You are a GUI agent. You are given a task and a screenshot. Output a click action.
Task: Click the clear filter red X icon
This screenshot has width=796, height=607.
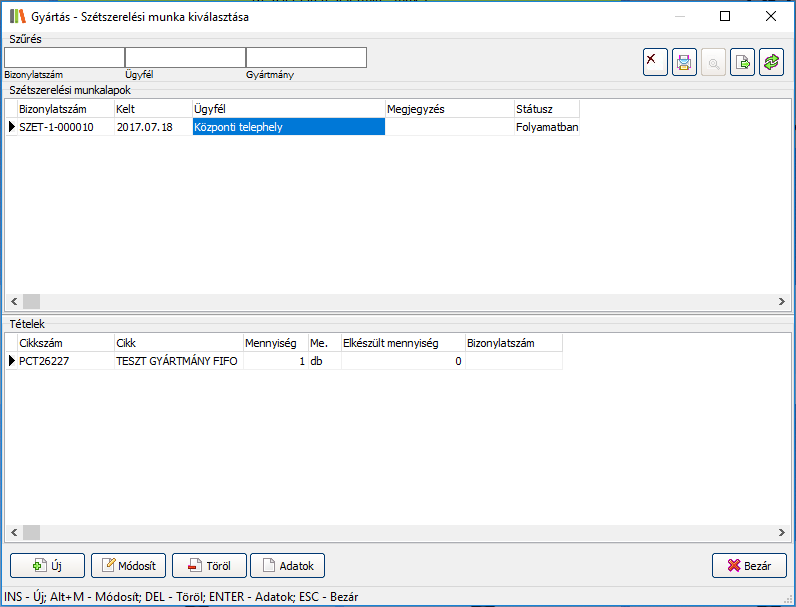click(x=655, y=62)
